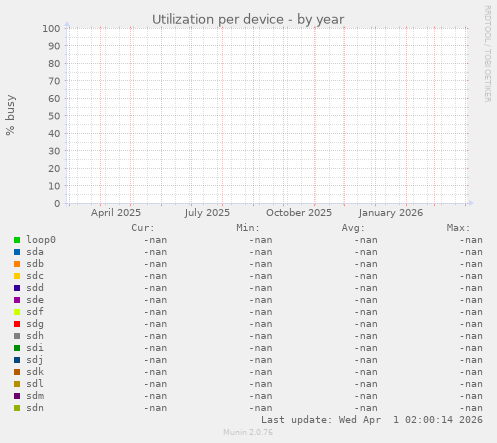Click the sdf legend label

point(35,312)
